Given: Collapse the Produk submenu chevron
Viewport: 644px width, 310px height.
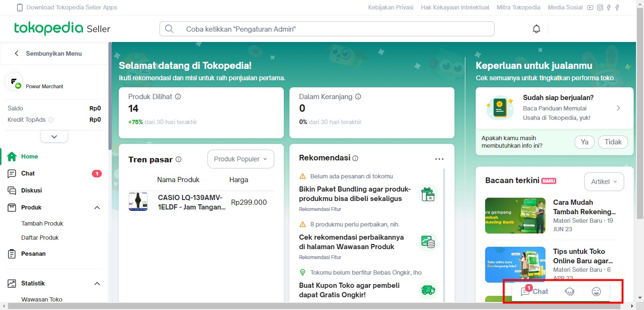Looking at the screenshot, I should 97,208.
